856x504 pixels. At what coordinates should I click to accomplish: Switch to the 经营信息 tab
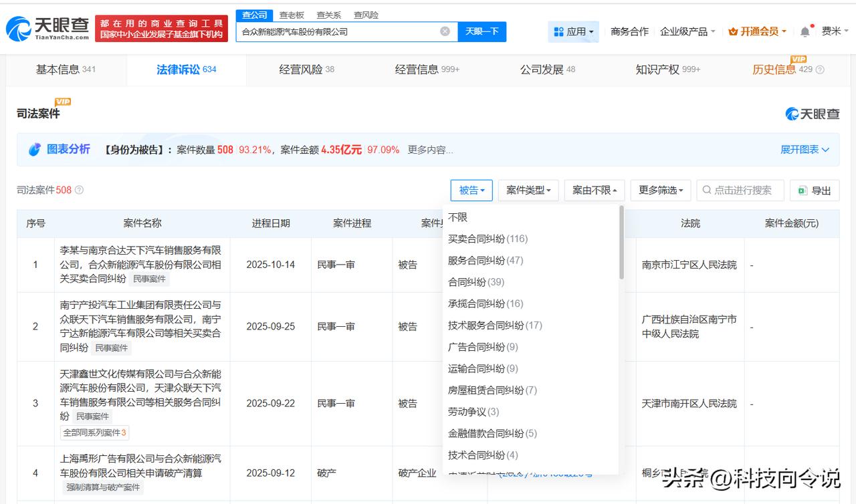pos(427,70)
